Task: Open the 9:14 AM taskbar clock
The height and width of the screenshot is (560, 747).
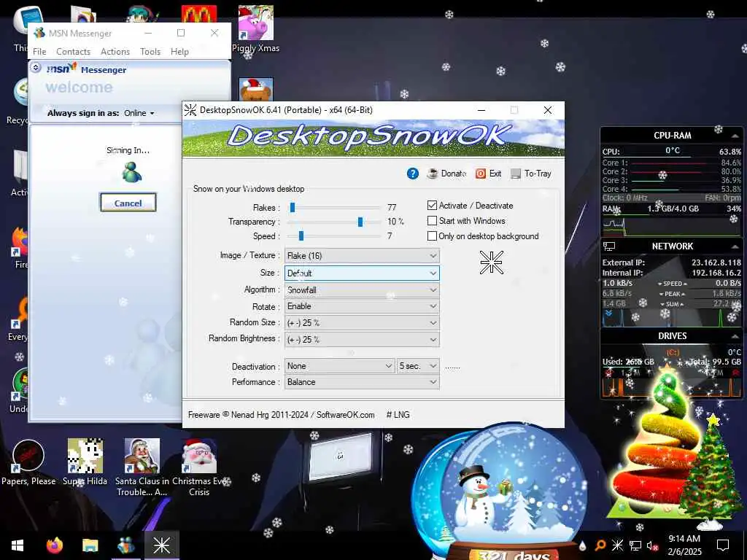Action: 684,545
